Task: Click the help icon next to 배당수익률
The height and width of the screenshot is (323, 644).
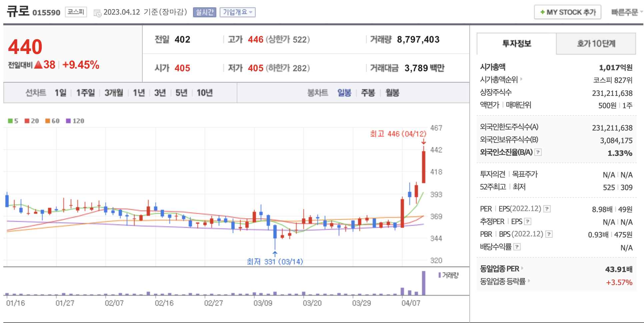Action: click(x=517, y=247)
